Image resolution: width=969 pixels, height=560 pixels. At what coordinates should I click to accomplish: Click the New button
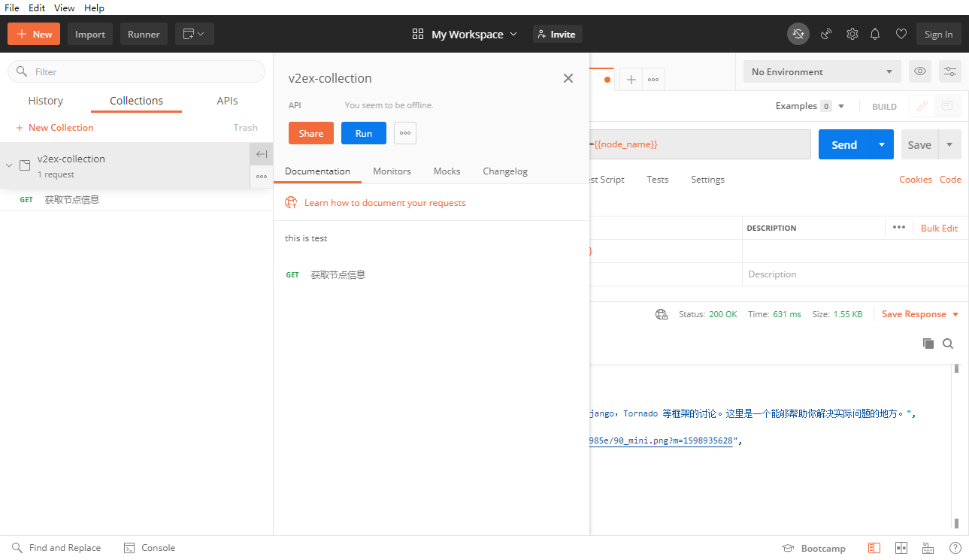[x=34, y=34]
